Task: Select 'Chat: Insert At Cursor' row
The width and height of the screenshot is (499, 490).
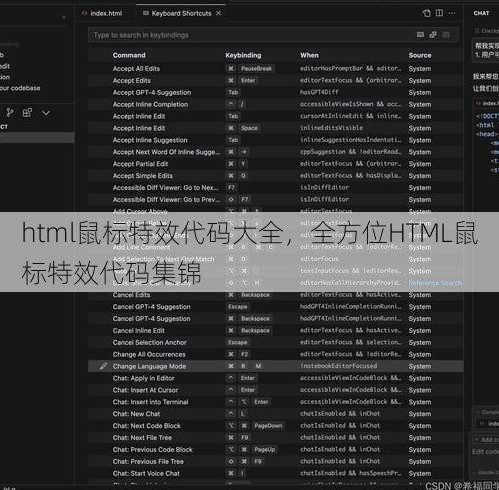Action: 276,390
